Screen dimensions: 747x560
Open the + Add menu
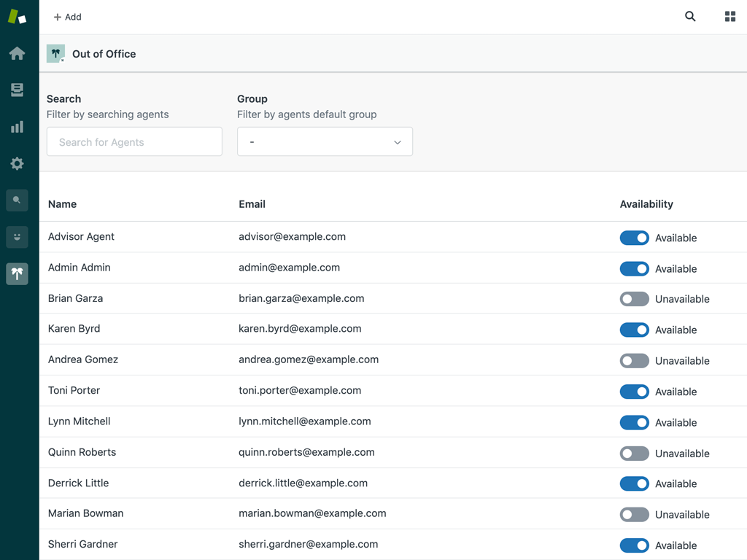[67, 17]
